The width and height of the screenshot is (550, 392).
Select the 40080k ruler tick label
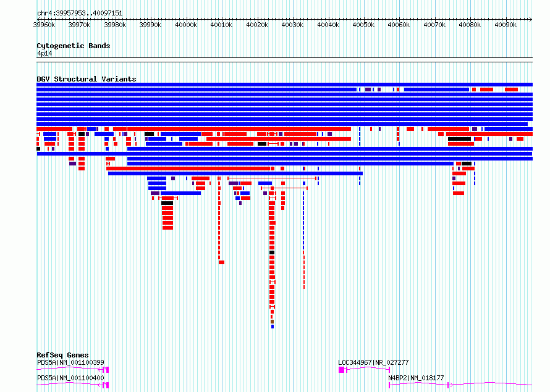click(470, 25)
